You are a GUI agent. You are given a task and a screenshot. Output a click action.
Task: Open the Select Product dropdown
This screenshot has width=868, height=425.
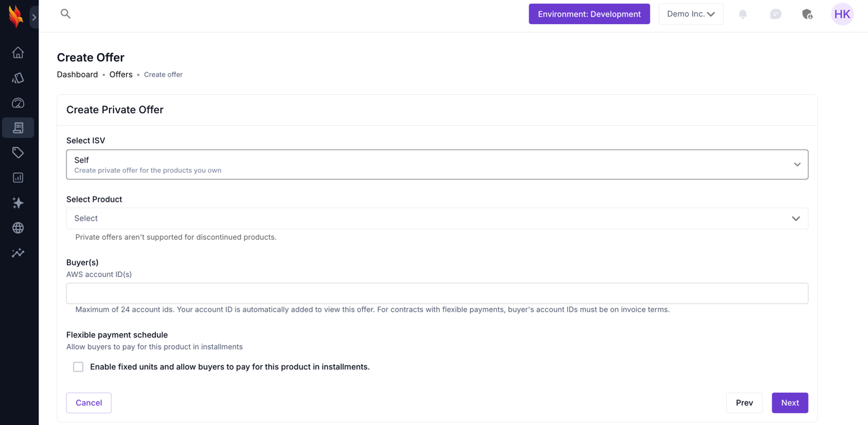(x=437, y=219)
